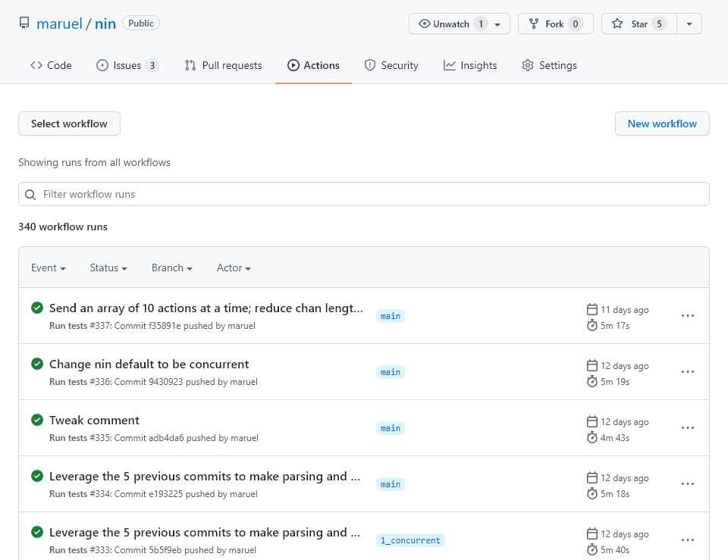Open the 'Change nin default to be concurrent' run
This screenshot has height=560, width=728.
coord(149,364)
